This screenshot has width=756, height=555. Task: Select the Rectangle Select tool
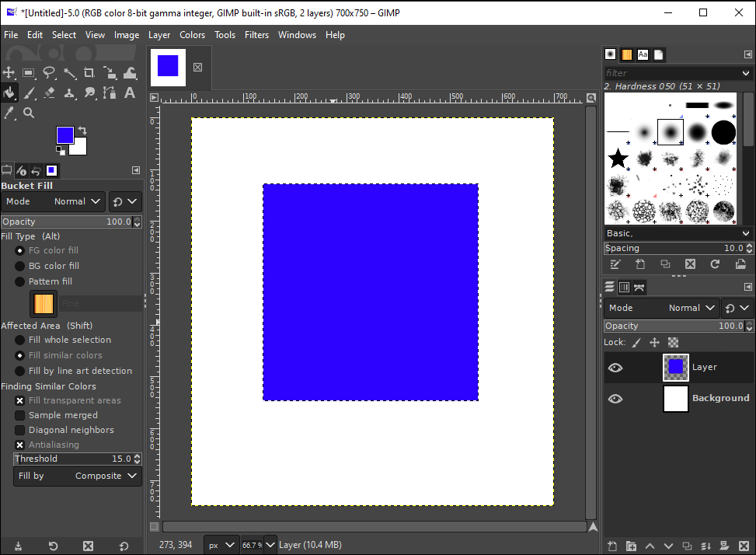(30, 73)
